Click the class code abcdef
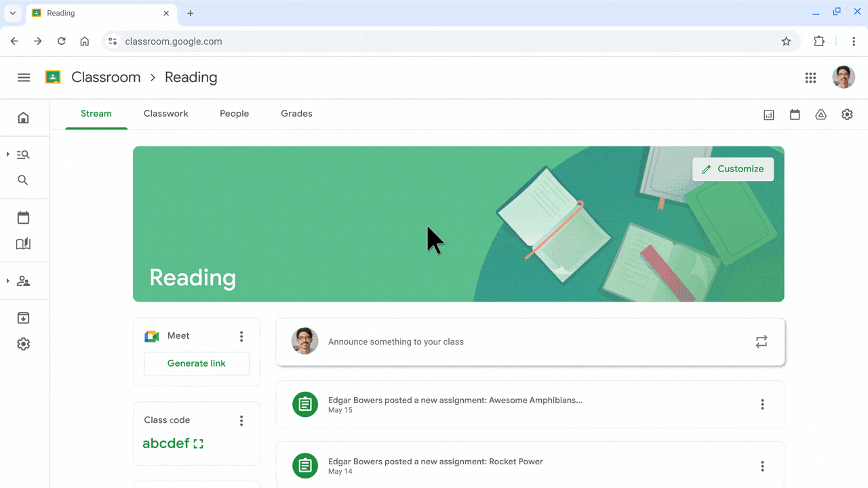Viewport: 868px width, 488px height. point(166,443)
